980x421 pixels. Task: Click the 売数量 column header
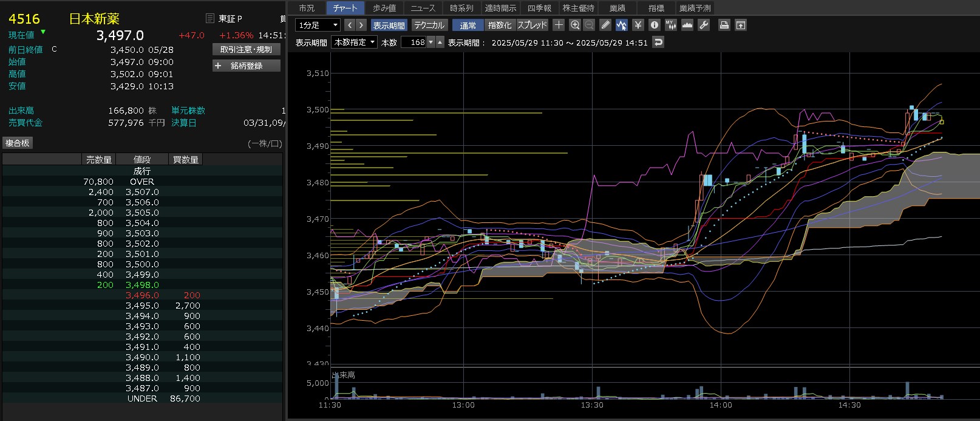click(99, 159)
